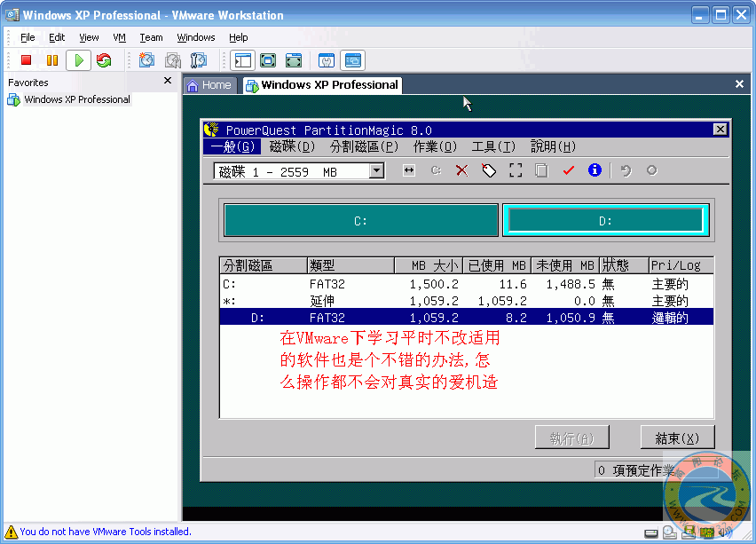The image size is (756, 544).
Task: Click the 已使用 MB column header
Action: click(x=497, y=265)
